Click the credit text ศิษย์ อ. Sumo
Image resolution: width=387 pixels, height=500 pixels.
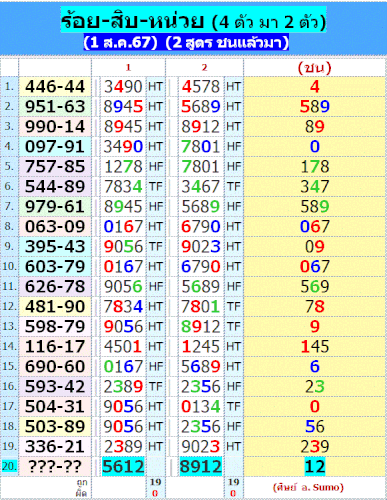[x=308, y=487]
